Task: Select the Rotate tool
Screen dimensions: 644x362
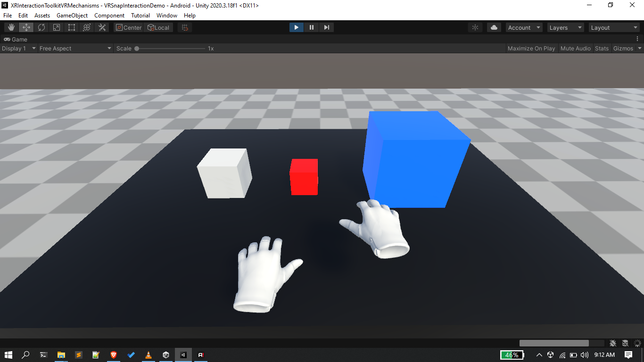Action: pyautogui.click(x=41, y=27)
